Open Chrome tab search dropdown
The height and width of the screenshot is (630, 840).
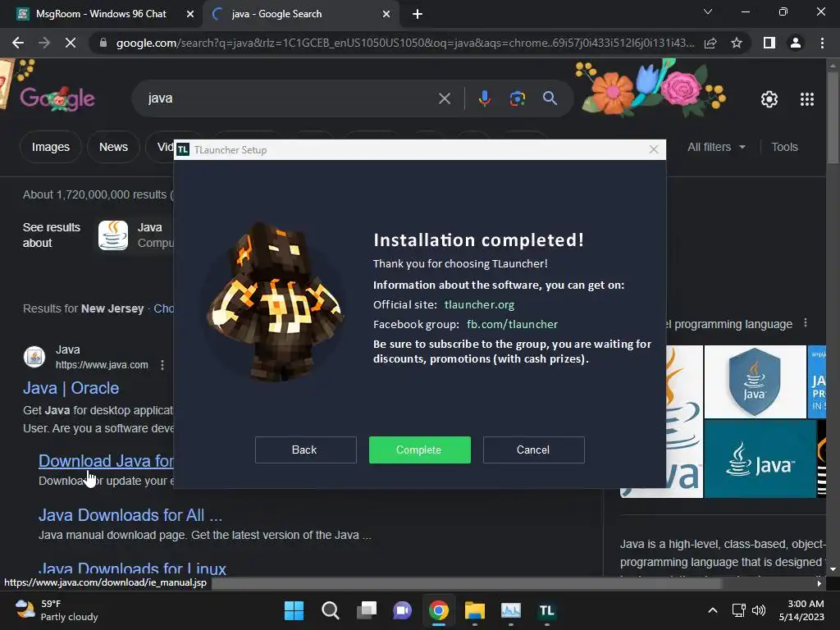point(708,11)
